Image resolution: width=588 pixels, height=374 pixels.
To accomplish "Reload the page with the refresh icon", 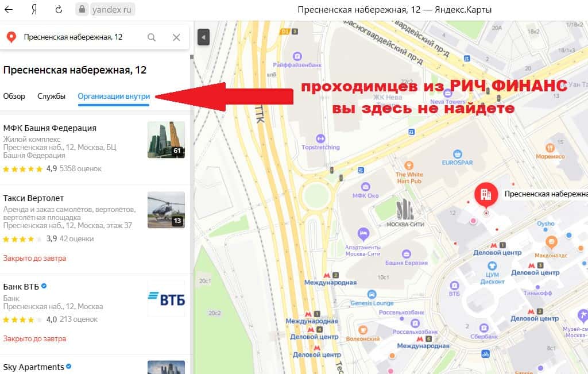I will click(x=59, y=9).
